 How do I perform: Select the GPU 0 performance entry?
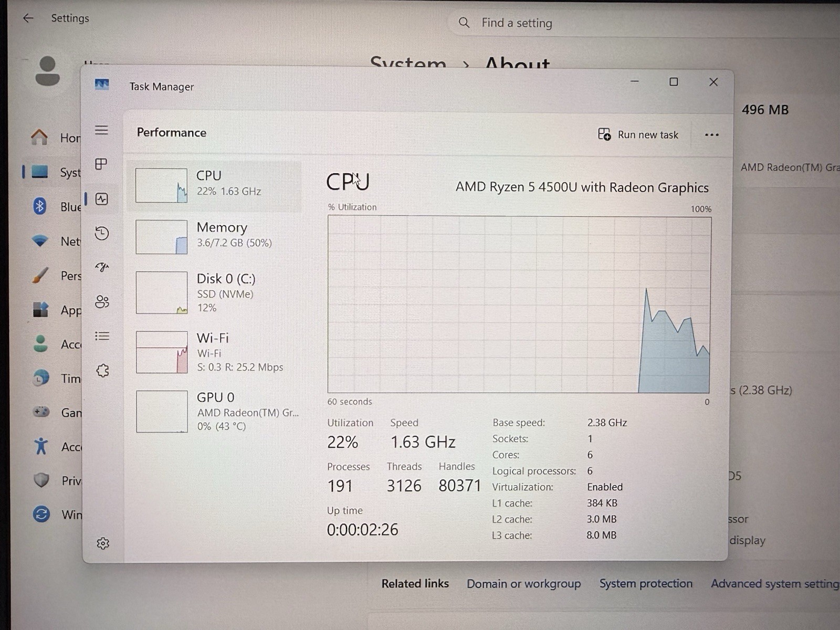pos(214,412)
